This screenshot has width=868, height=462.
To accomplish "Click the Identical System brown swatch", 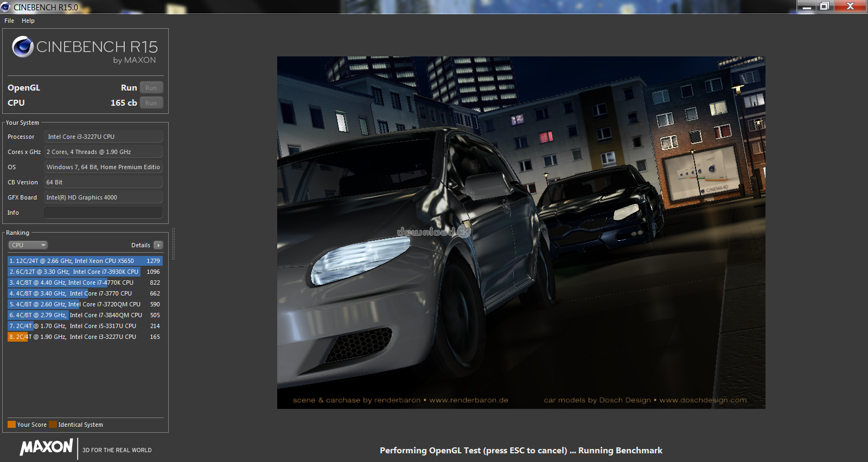I will (x=53, y=425).
